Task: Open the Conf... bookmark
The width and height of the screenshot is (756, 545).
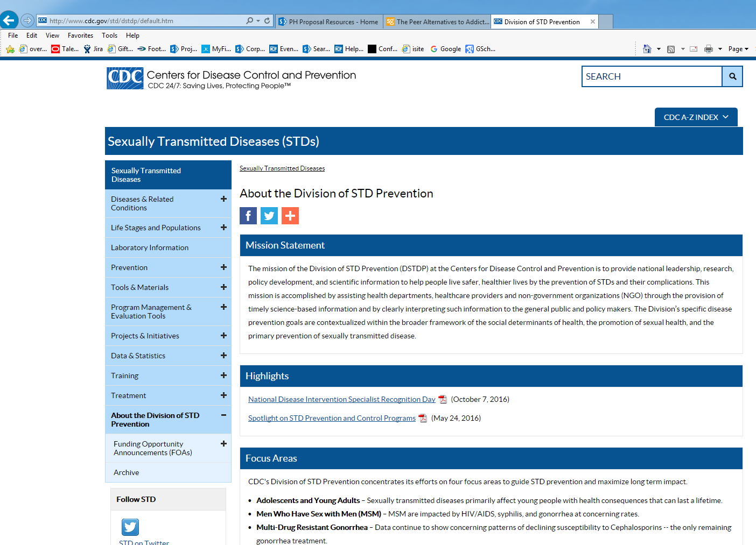Action: [x=383, y=49]
